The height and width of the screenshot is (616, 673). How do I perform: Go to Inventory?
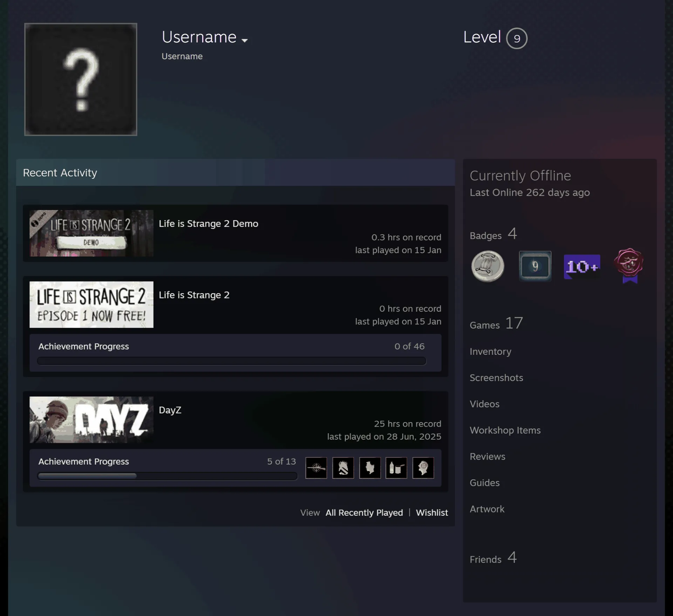click(x=490, y=352)
